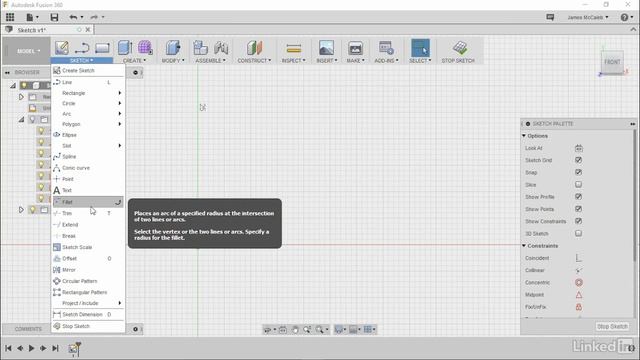Click the Inspect measure ruler icon
Screen dimensions: 640x360
click(294, 49)
